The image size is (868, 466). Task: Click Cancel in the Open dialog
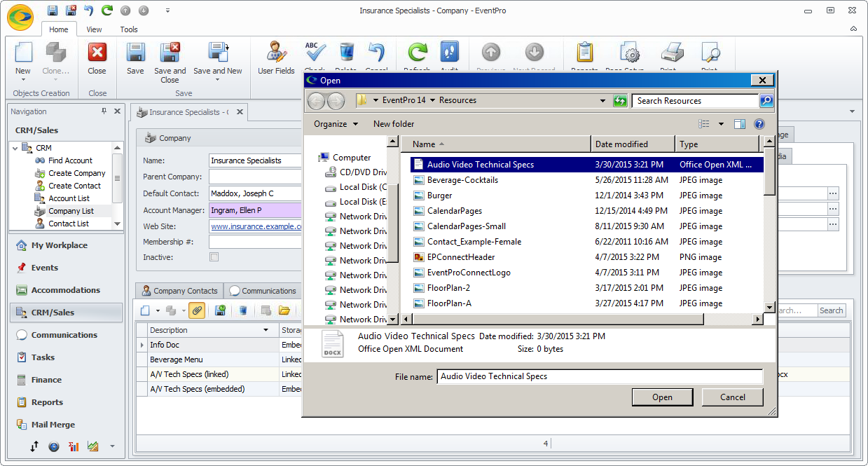tap(733, 397)
